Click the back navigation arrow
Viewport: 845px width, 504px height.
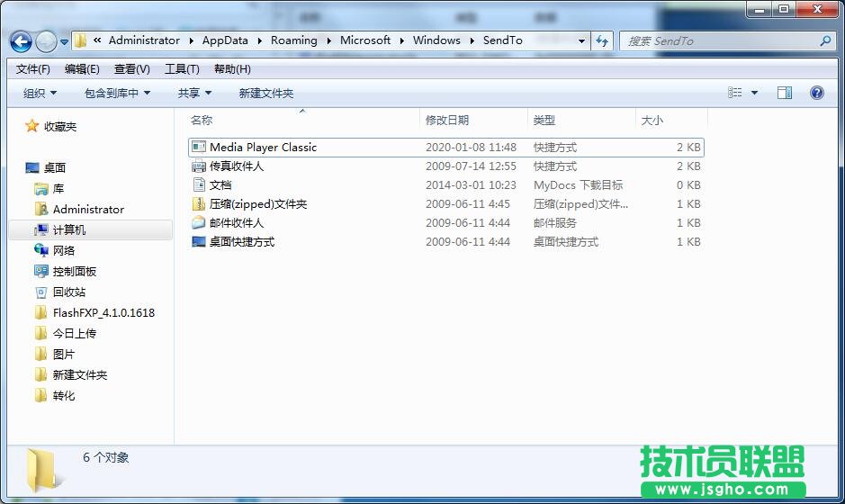click(21, 41)
